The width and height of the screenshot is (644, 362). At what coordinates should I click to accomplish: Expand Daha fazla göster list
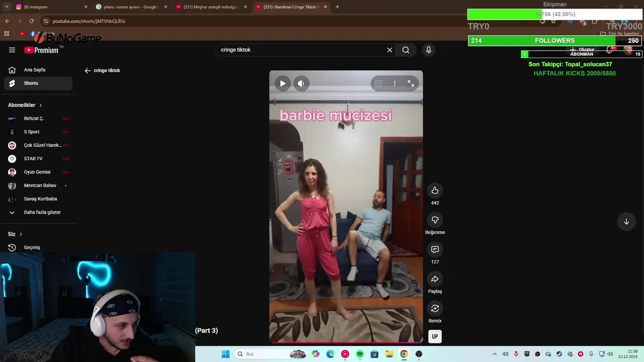tap(38, 212)
